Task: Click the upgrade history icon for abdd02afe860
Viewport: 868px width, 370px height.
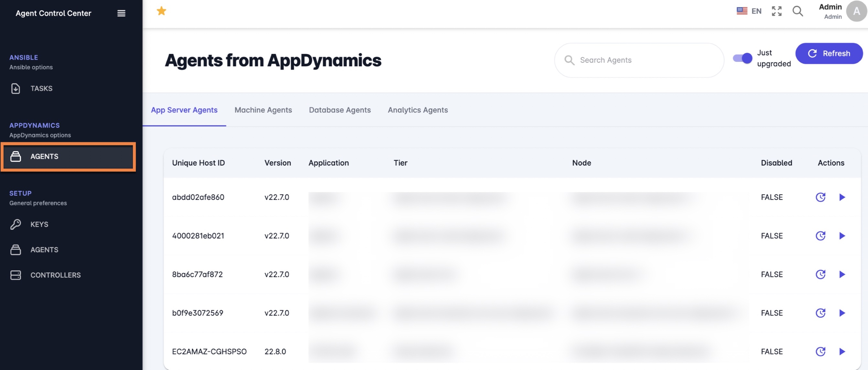Action: (x=820, y=197)
